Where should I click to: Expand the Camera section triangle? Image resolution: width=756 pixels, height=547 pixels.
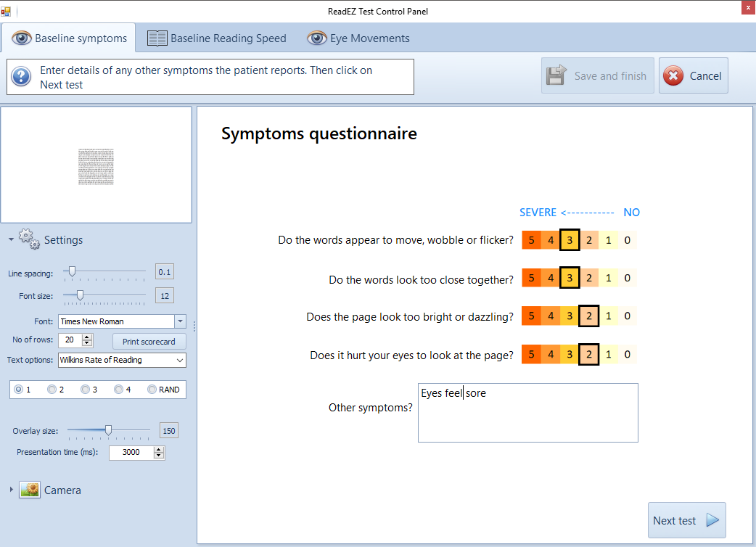[11, 490]
